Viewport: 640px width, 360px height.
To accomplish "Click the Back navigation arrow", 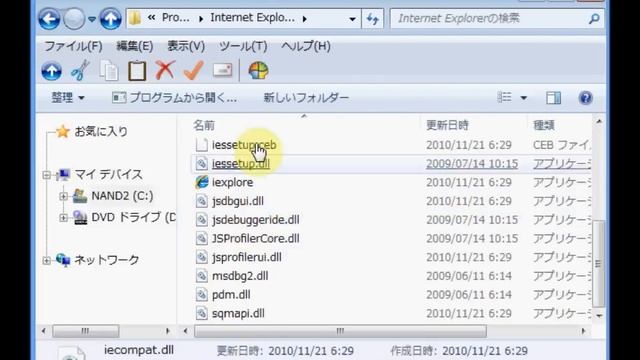I will (x=49, y=18).
